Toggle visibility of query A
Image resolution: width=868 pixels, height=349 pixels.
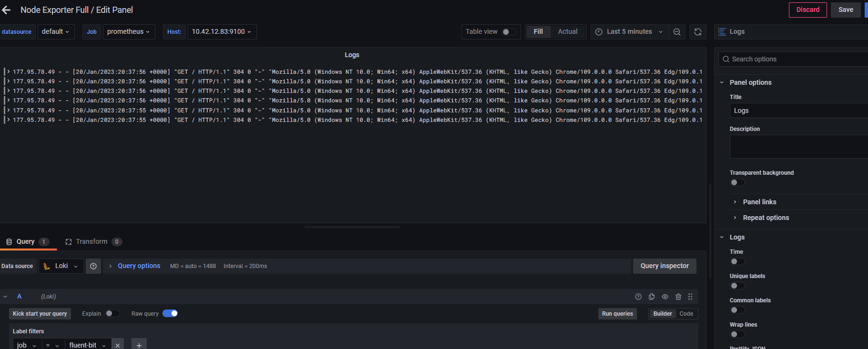click(665, 297)
